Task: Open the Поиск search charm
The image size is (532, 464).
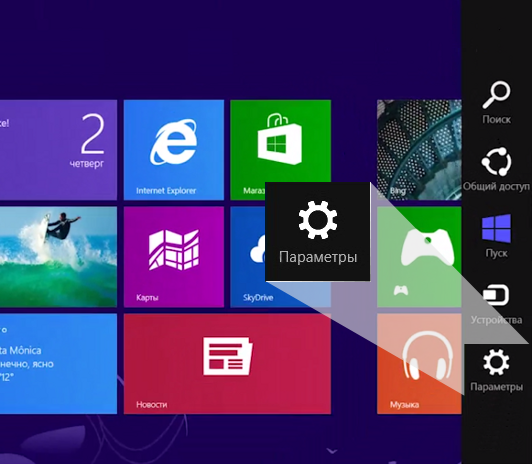Action: pyautogui.click(x=496, y=102)
